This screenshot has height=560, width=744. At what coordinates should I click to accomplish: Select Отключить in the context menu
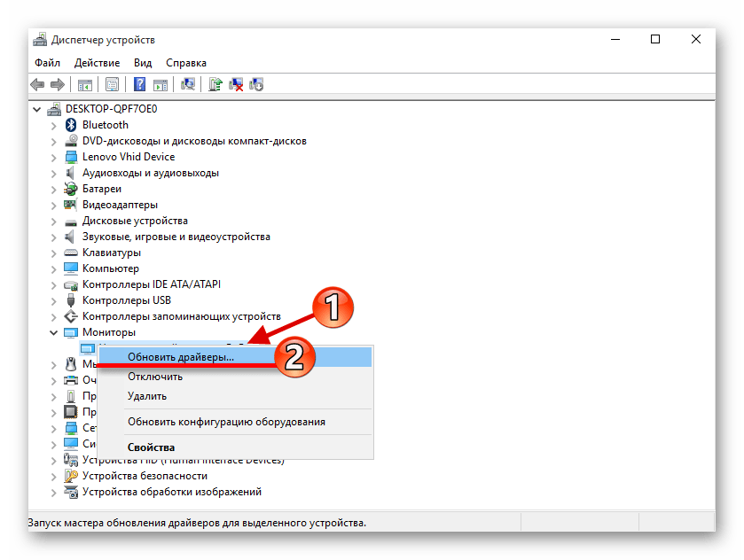tap(155, 377)
